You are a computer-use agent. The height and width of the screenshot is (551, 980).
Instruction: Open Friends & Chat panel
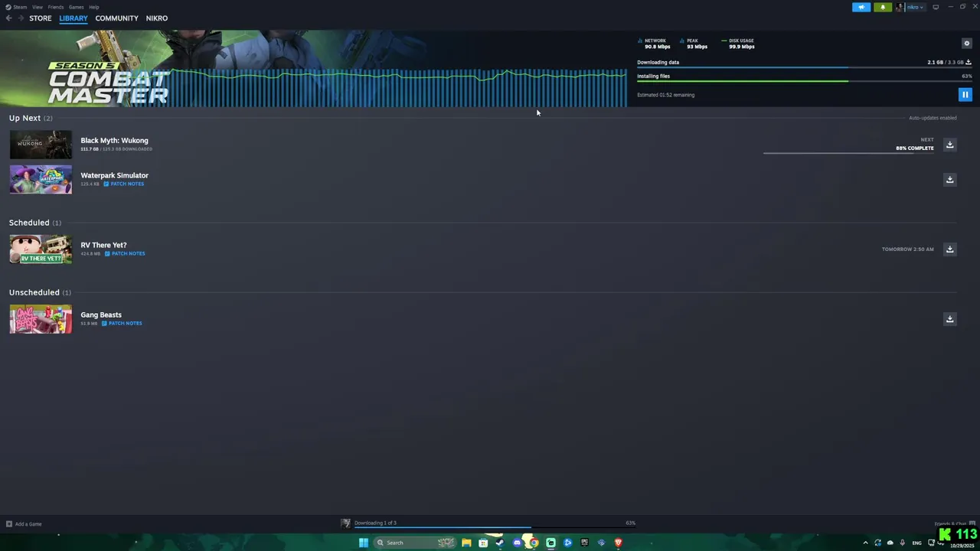pyautogui.click(x=954, y=524)
